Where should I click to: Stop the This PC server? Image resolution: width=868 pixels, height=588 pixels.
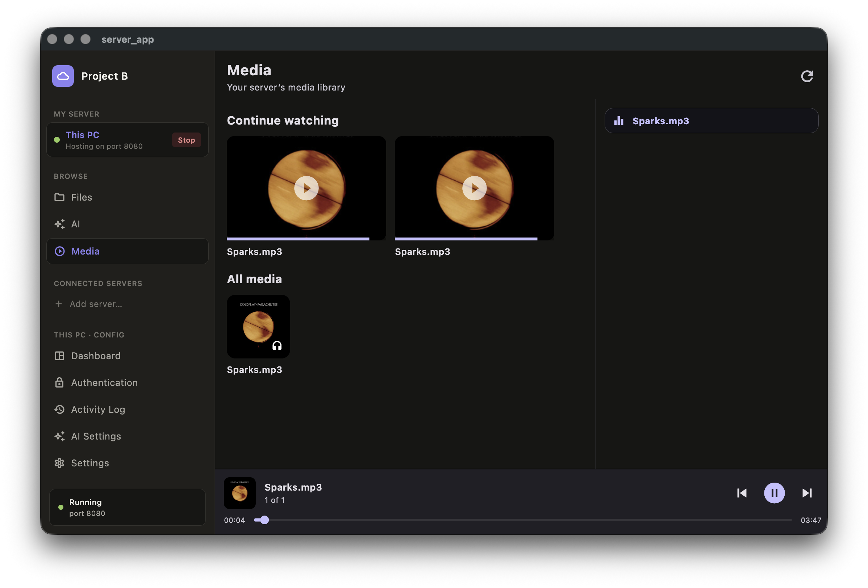click(186, 140)
